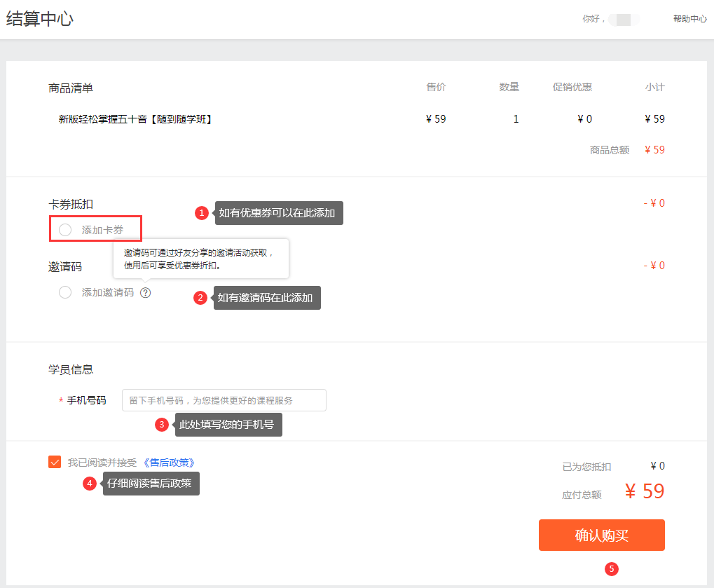Click the 如有邀请码在此添加 tooltip label

pos(266,298)
